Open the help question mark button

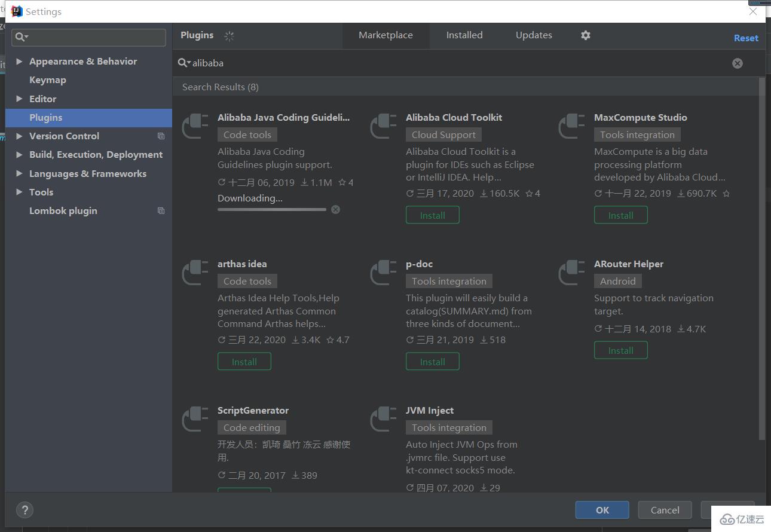tap(25, 510)
